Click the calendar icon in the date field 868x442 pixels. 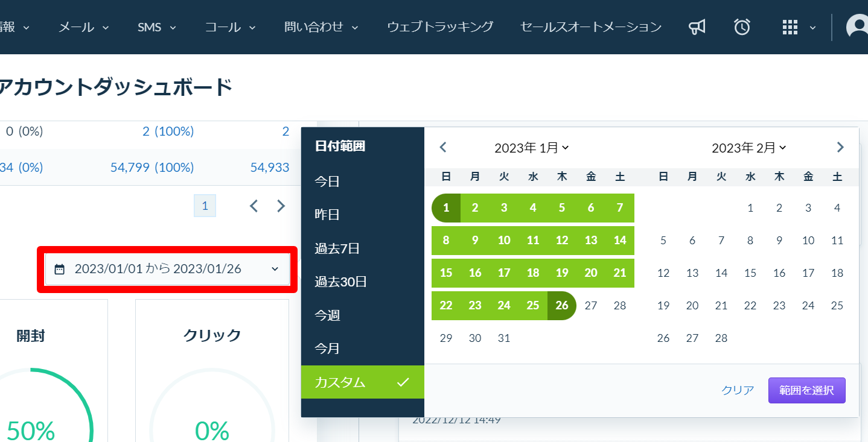coord(59,270)
